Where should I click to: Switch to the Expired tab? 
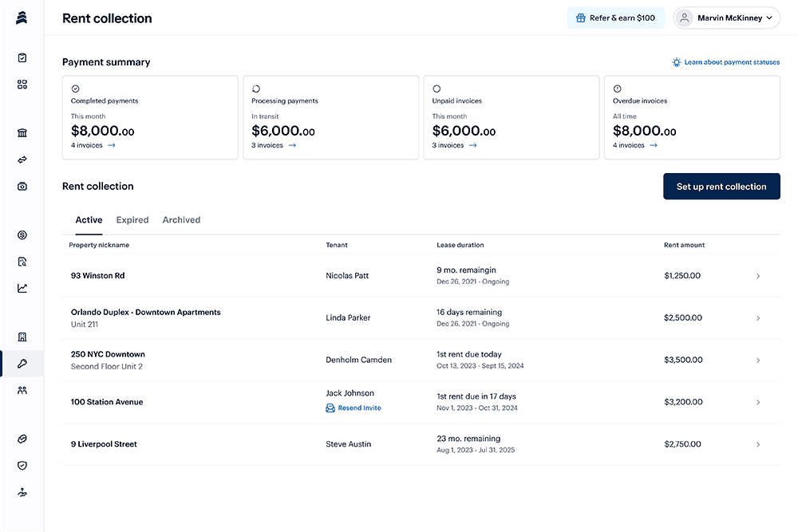point(132,219)
